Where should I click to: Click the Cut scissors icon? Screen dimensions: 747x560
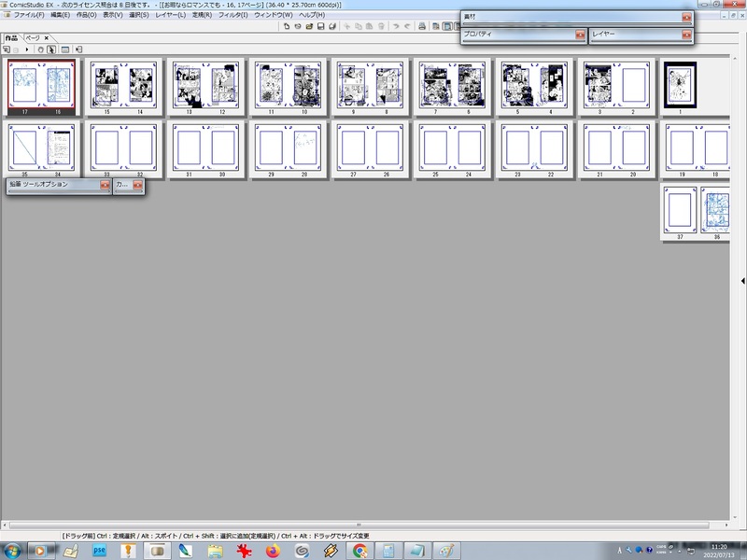point(346,26)
